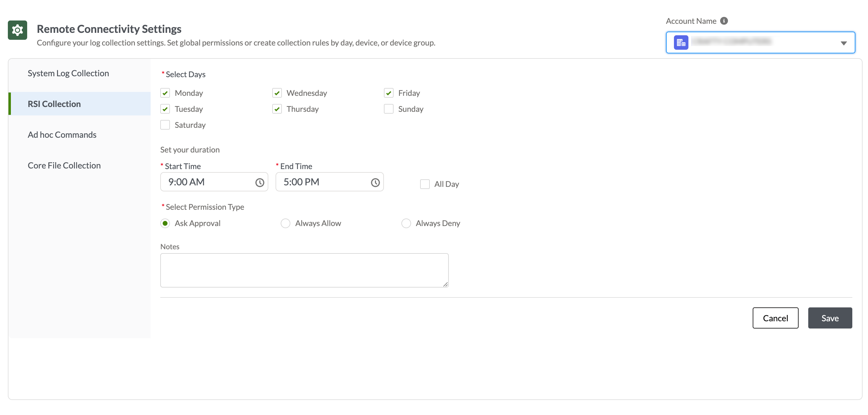Open the clock picker for Start Time
This screenshot has width=868, height=415.
pyautogui.click(x=260, y=182)
